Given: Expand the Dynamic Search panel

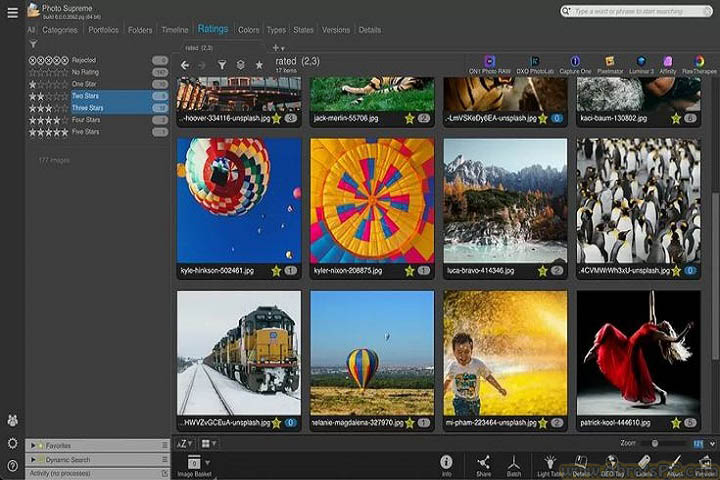Looking at the screenshot, I should 33,459.
